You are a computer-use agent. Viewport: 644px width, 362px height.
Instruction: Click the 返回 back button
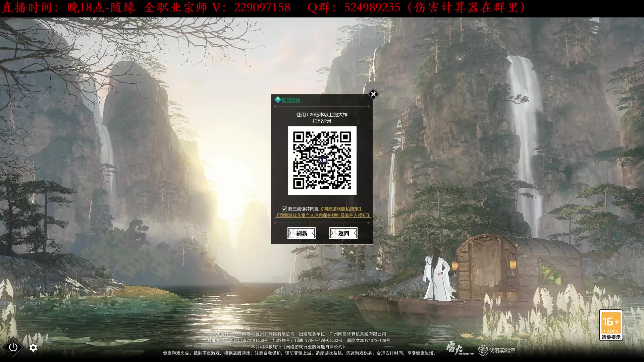(x=343, y=233)
